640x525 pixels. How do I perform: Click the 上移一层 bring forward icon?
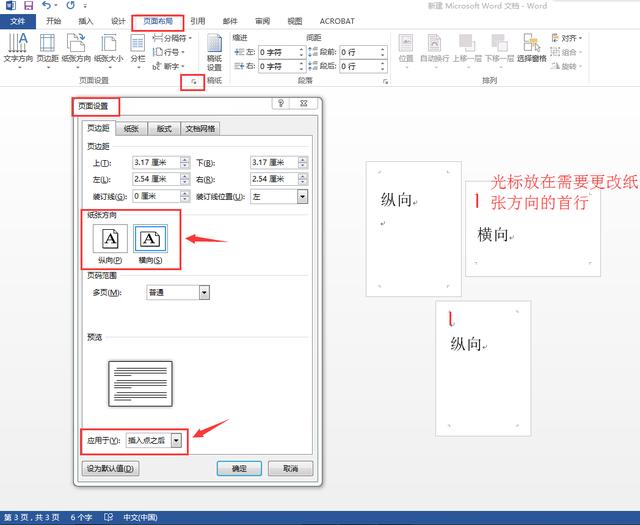pyautogui.click(x=467, y=49)
